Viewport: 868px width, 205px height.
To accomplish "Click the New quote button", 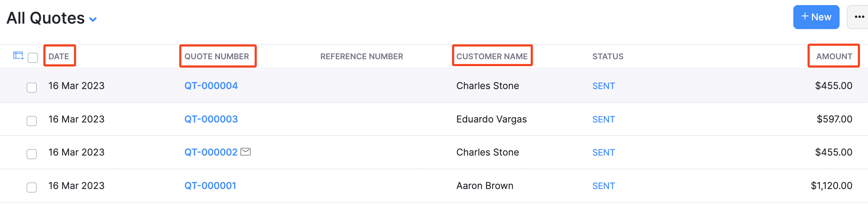I will (x=816, y=17).
